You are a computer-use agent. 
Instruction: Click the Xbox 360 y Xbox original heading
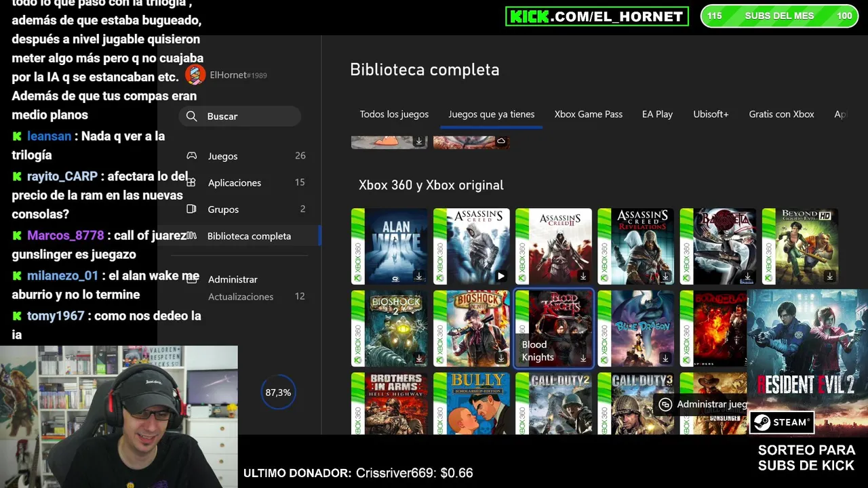click(431, 185)
